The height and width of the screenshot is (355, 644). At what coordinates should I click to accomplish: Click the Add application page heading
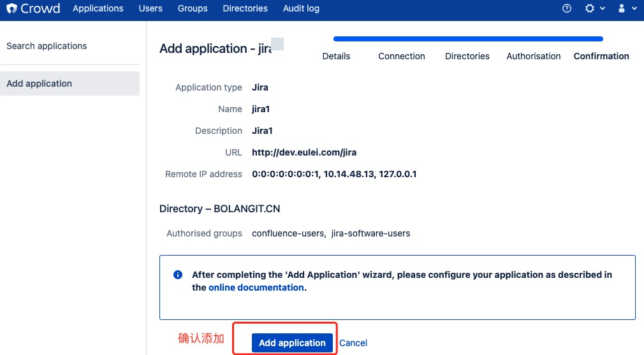pos(216,48)
